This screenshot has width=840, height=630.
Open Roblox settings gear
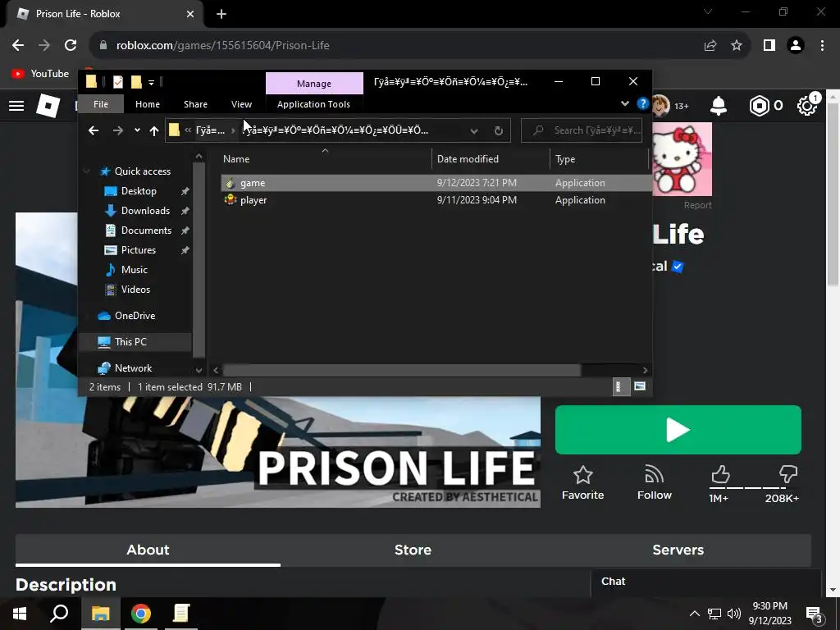pyautogui.click(x=806, y=106)
